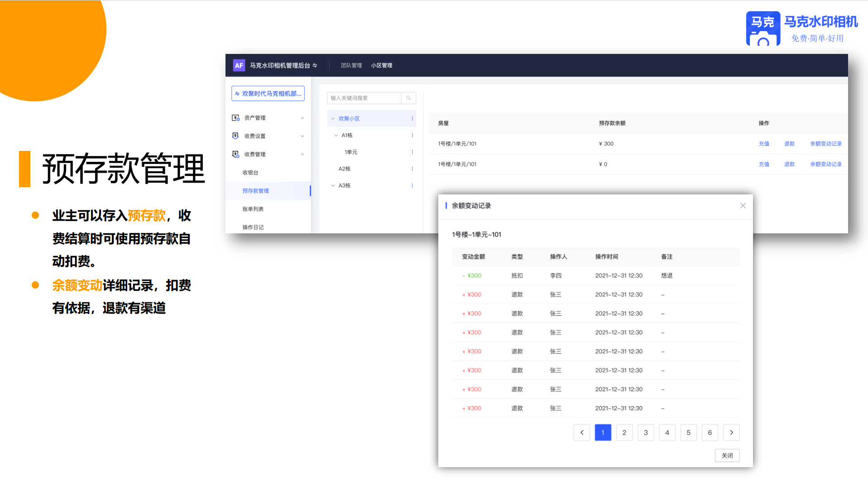The height and width of the screenshot is (488, 868).
Task: Click 退款 for the ¥ 300 balance row
Action: point(789,144)
